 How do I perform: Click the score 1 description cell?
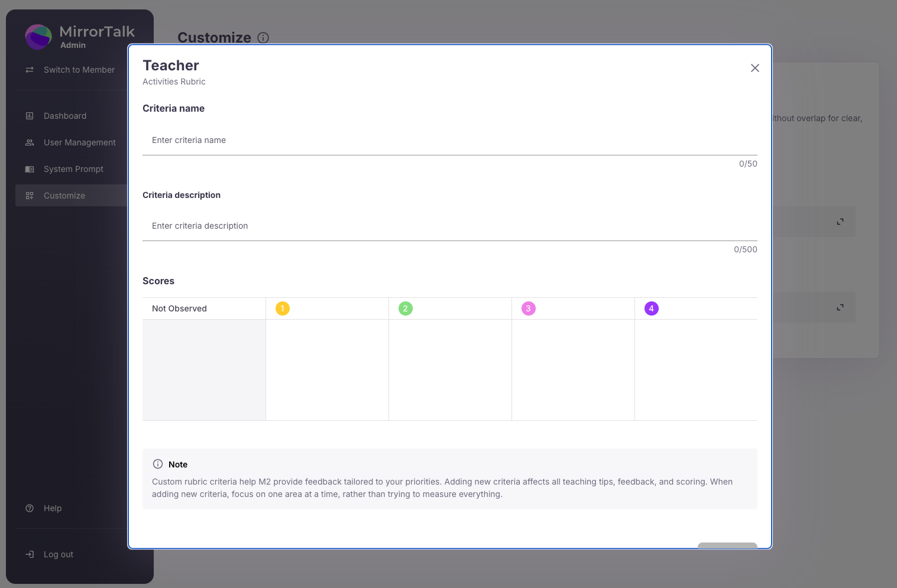(x=327, y=369)
